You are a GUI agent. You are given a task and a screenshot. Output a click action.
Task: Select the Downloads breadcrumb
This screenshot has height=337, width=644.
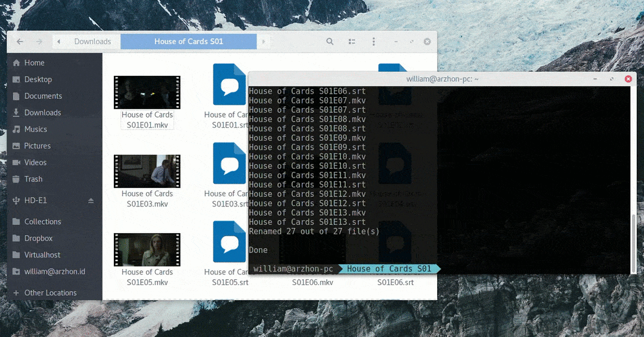(92, 42)
